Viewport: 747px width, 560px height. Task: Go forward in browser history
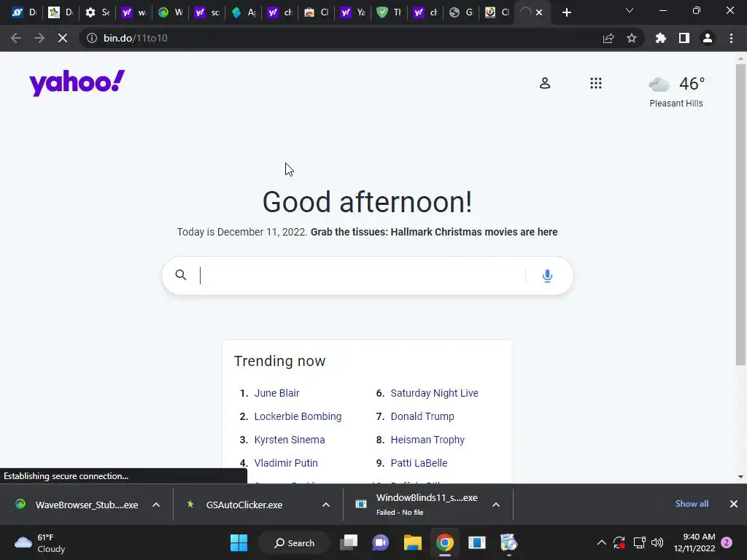pyautogui.click(x=39, y=38)
